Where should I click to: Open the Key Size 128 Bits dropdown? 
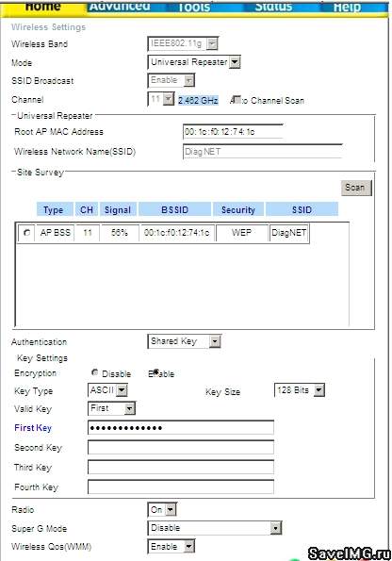point(300,390)
